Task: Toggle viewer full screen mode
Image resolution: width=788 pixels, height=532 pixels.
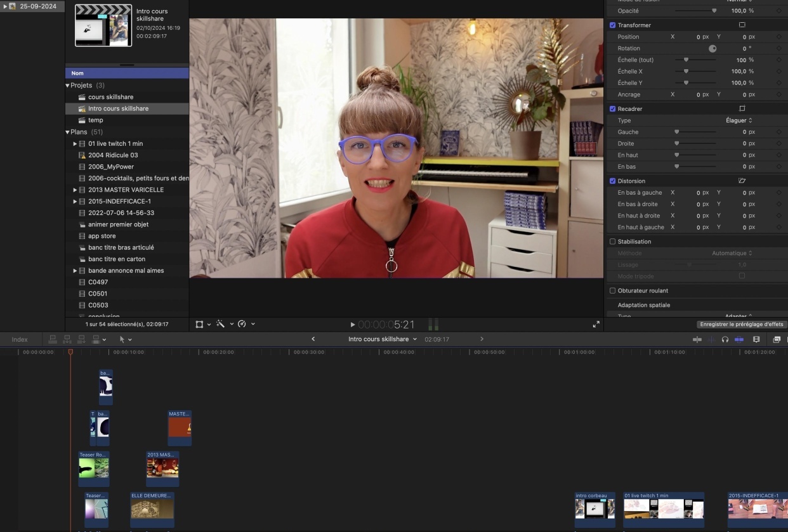Action: pyautogui.click(x=596, y=324)
